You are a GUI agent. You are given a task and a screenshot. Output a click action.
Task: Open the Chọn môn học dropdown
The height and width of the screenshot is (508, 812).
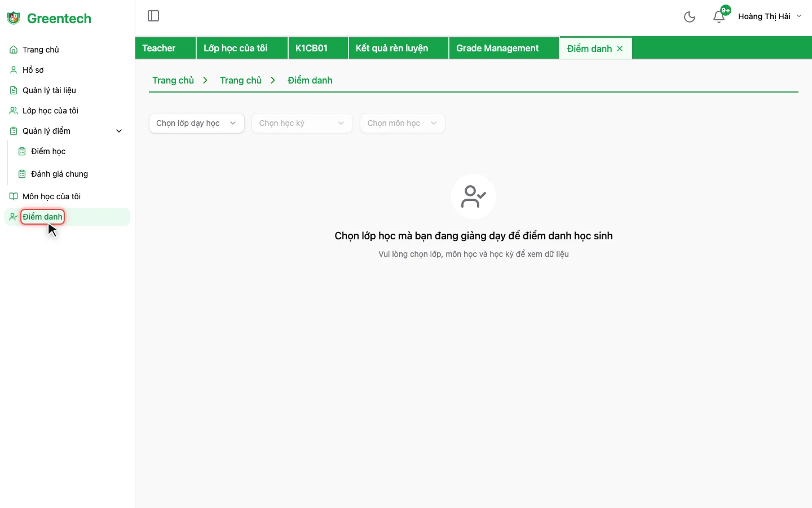[x=402, y=123]
